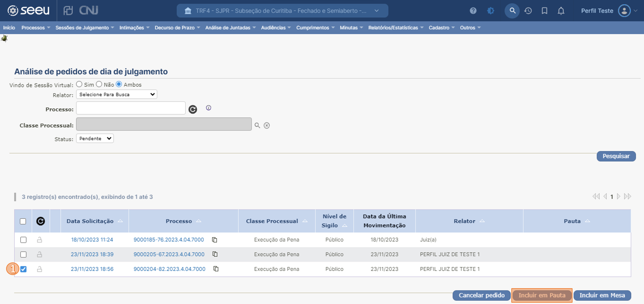This screenshot has height=304, width=644.
Task: Sort by Nível de Sigilo column
Action: tap(334, 221)
